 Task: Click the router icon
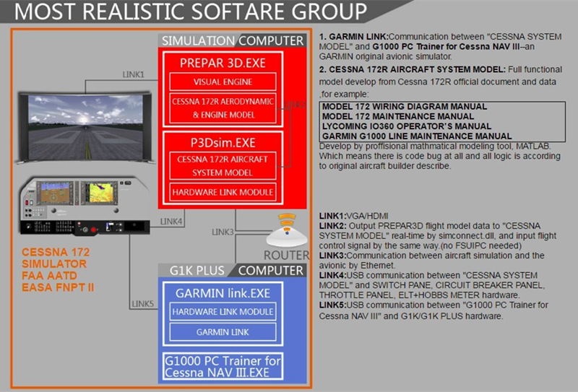tap(287, 230)
